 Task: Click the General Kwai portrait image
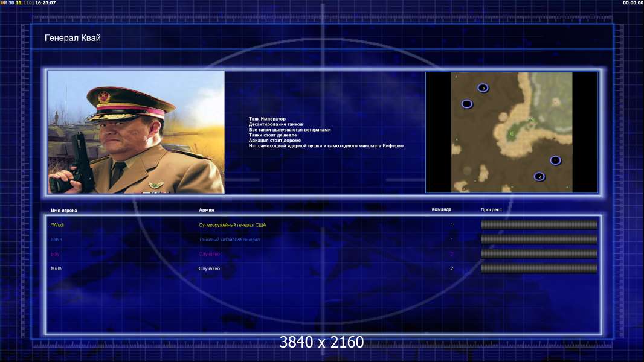[x=137, y=132]
